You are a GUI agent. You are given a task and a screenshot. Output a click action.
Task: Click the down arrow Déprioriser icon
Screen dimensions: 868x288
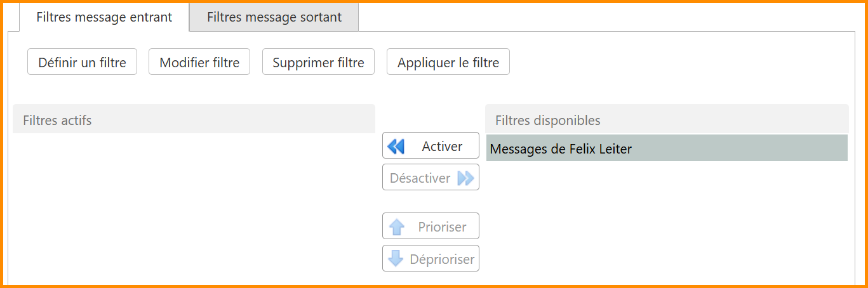pyautogui.click(x=396, y=259)
